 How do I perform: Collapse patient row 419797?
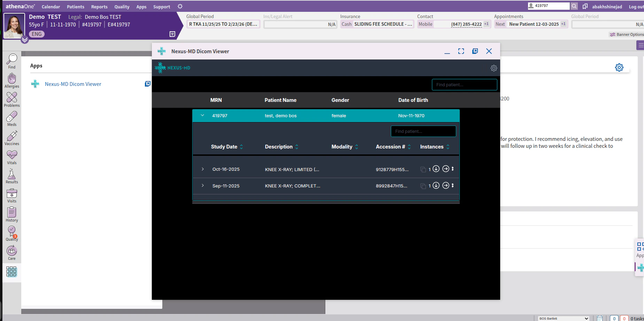point(202,115)
